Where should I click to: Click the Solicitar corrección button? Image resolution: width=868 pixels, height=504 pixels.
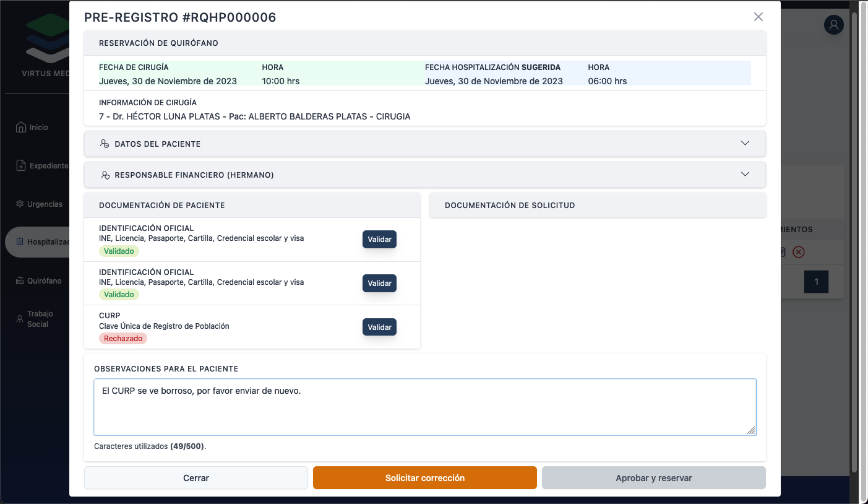point(424,478)
